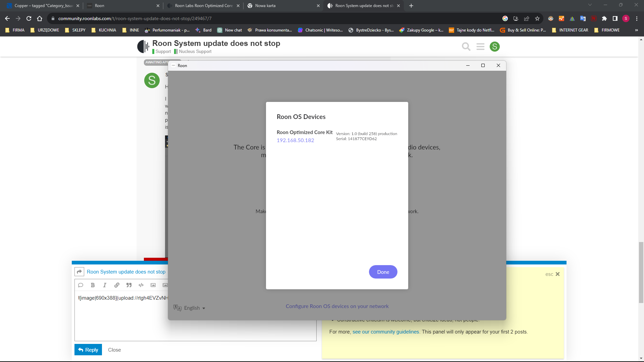Image resolution: width=644 pixels, height=362 pixels.
Task: Click the green S avatar beside the post
Action: coord(152,80)
